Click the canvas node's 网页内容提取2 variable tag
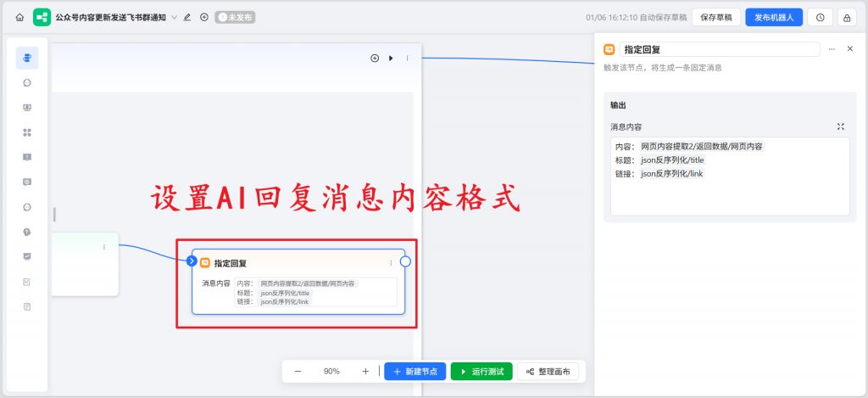 tap(307, 283)
